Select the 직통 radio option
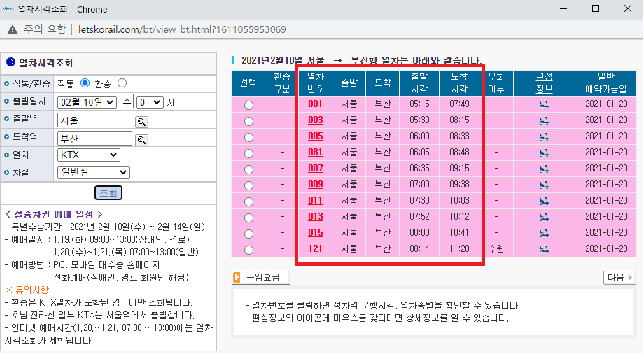The width and height of the screenshot is (644, 354). (85, 83)
